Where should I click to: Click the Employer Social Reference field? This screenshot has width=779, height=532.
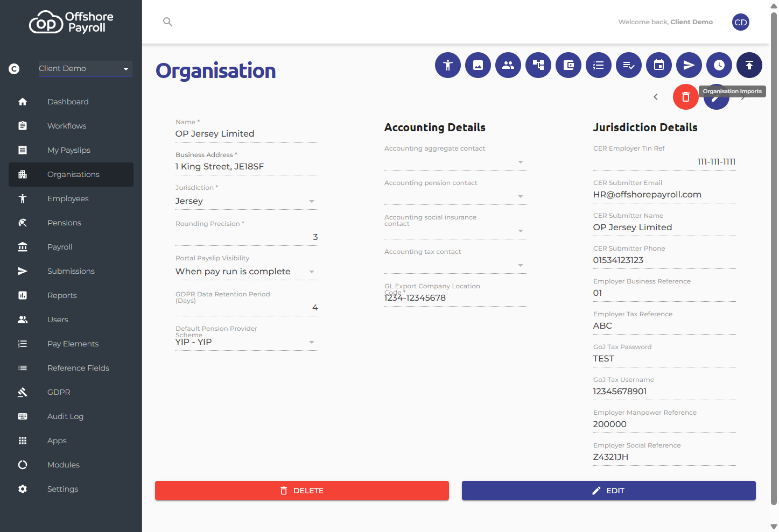pos(664,457)
